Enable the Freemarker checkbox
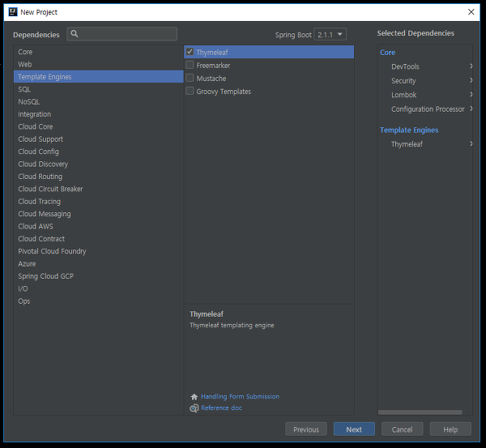Image resolution: width=486 pixels, height=448 pixels. pyautogui.click(x=190, y=65)
